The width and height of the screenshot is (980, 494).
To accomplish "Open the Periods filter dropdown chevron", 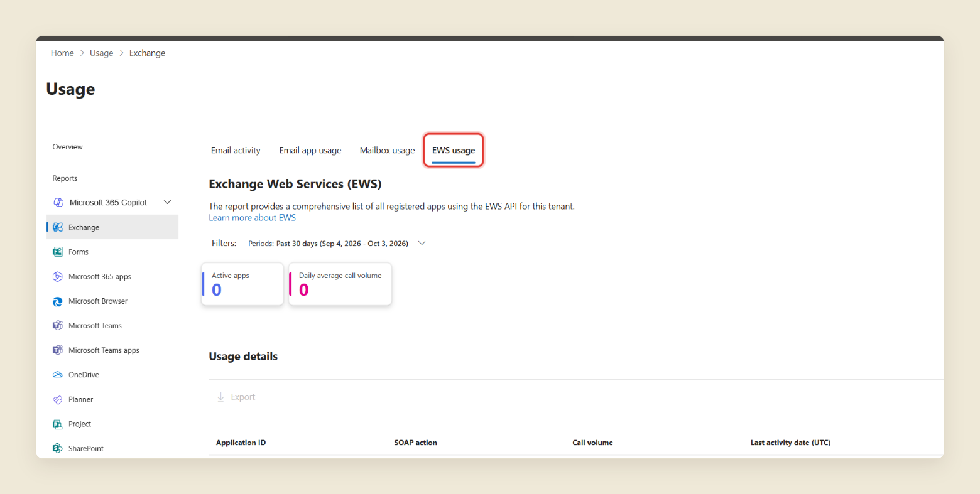I will 422,244.
